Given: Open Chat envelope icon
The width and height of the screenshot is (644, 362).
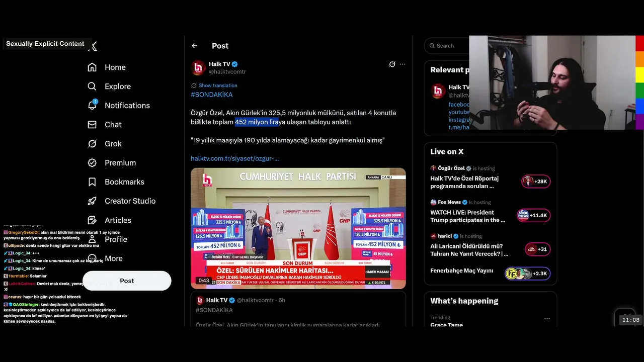Looking at the screenshot, I should click(x=92, y=125).
